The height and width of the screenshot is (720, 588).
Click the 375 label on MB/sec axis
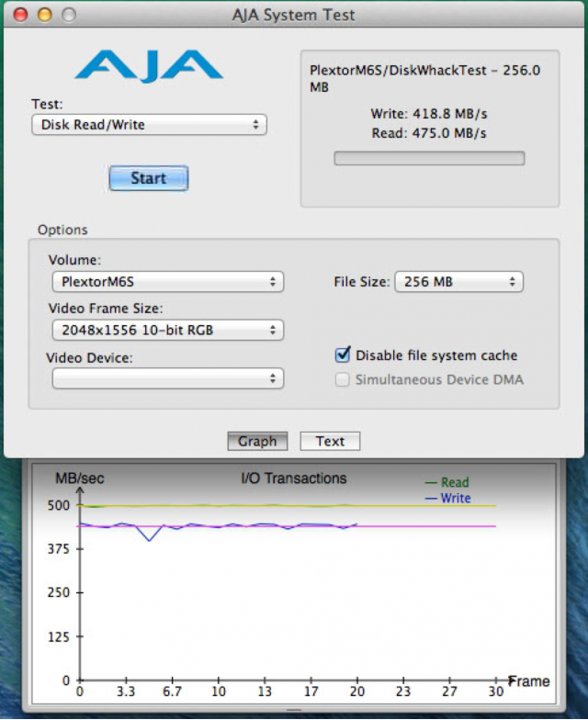(x=59, y=549)
